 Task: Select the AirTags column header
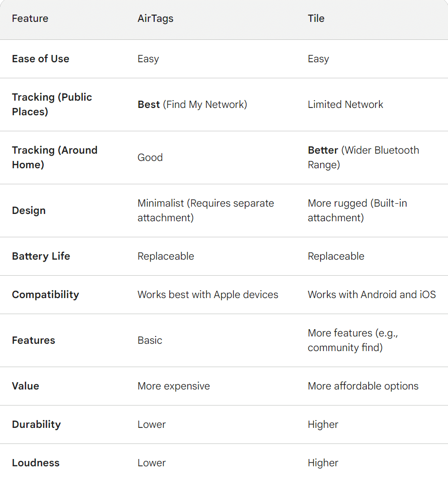[156, 18]
